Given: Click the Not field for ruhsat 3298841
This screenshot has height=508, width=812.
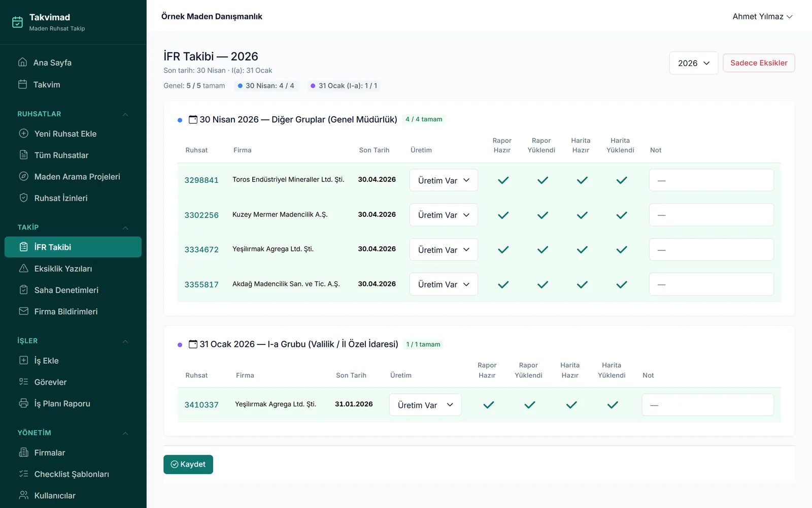Looking at the screenshot, I should coord(712,180).
